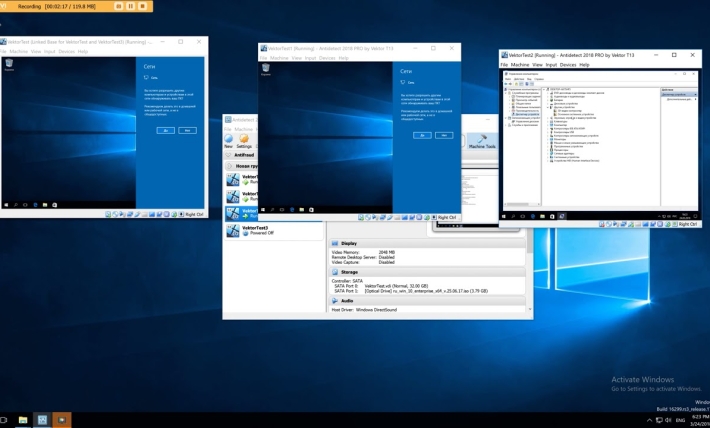Click the hard disk status icon in VektorTest2
Screen dimensions: 710x428
[602, 224]
